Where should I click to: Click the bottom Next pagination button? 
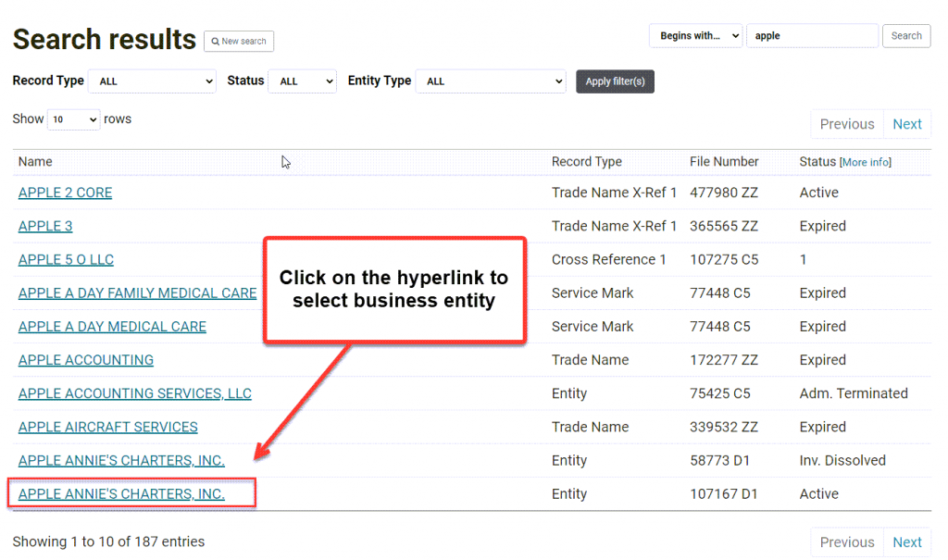pos(907,542)
